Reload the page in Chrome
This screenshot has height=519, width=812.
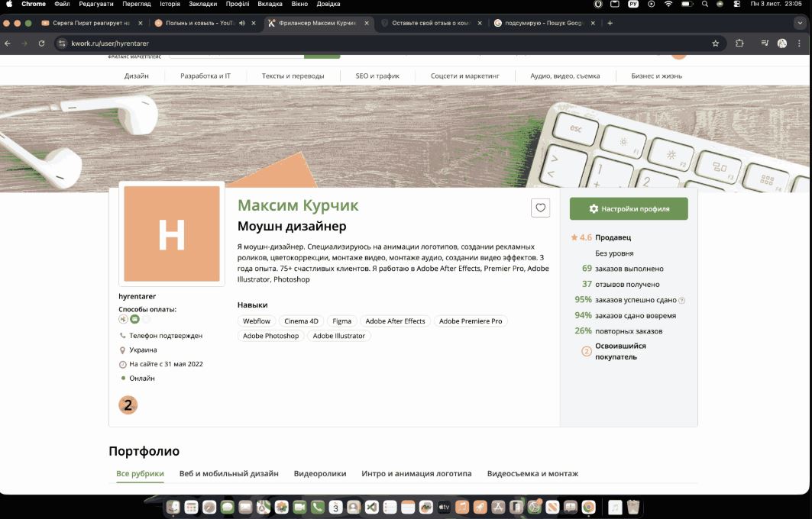pos(41,44)
